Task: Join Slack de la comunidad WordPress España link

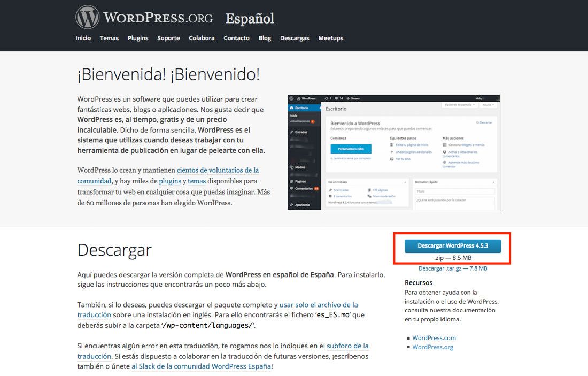Action: (202, 366)
